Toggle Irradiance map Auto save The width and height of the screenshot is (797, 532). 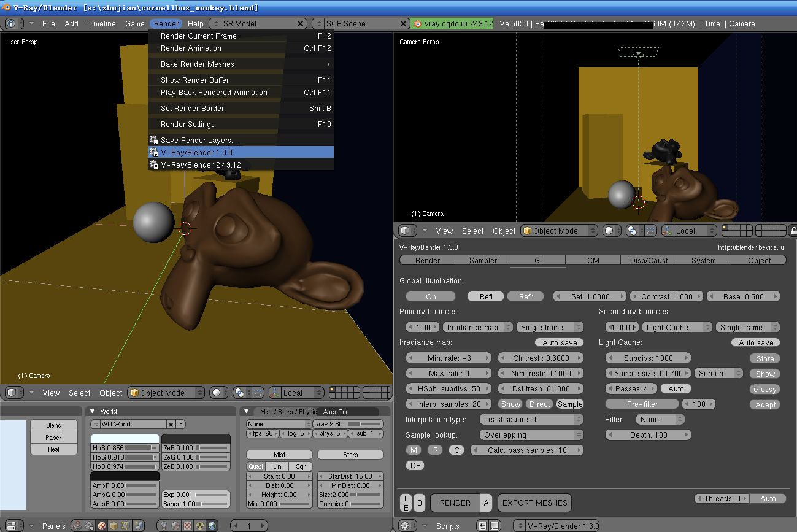(x=560, y=342)
